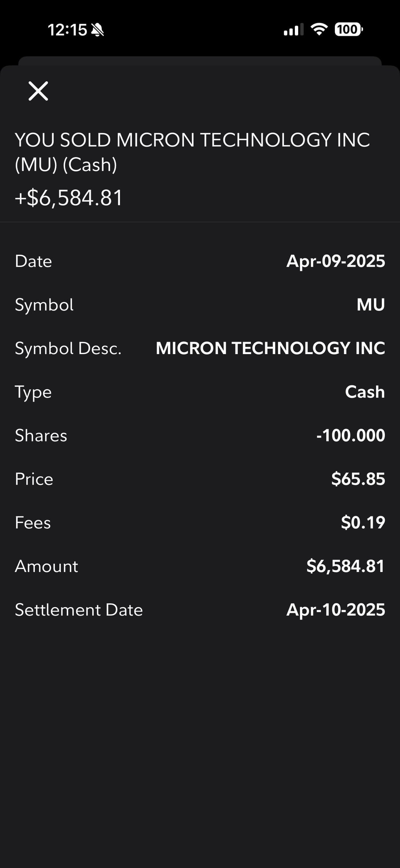Tap the bold MICRON TECHNOLOGY INC description value
Image resolution: width=400 pixels, height=868 pixels.
(270, 348)
